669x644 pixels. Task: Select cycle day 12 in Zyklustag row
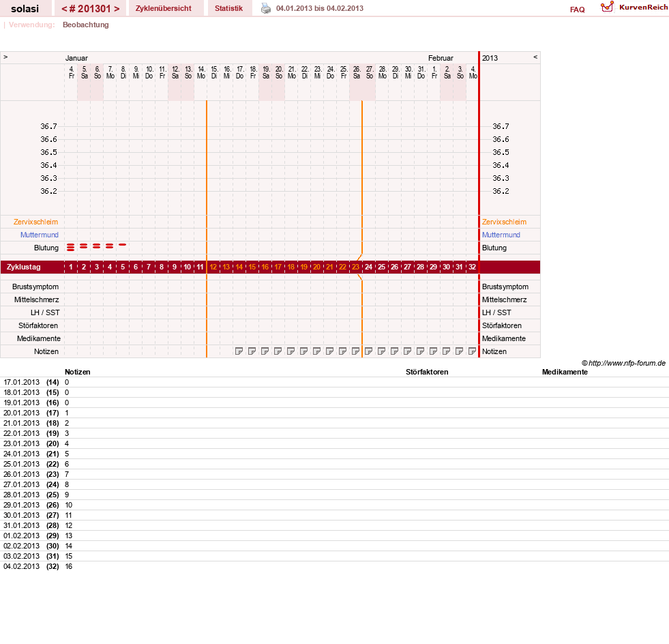tap(213, 267)
